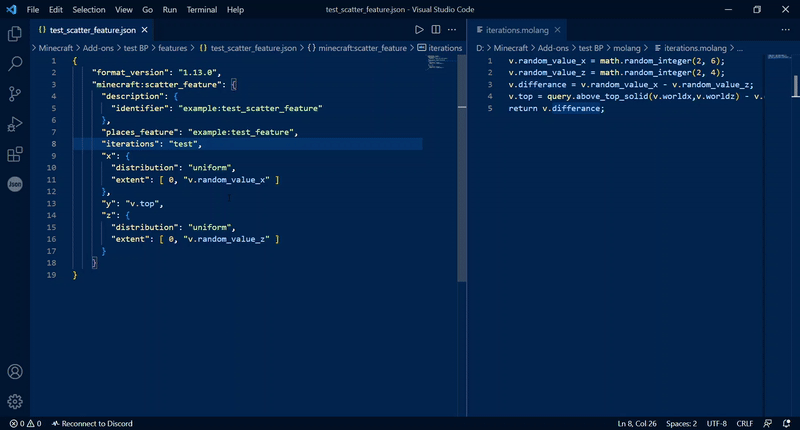Open the Manage gear settings icon
This screenshot has width=800, height=430.
pyautogui.click(x=15, y=401)
